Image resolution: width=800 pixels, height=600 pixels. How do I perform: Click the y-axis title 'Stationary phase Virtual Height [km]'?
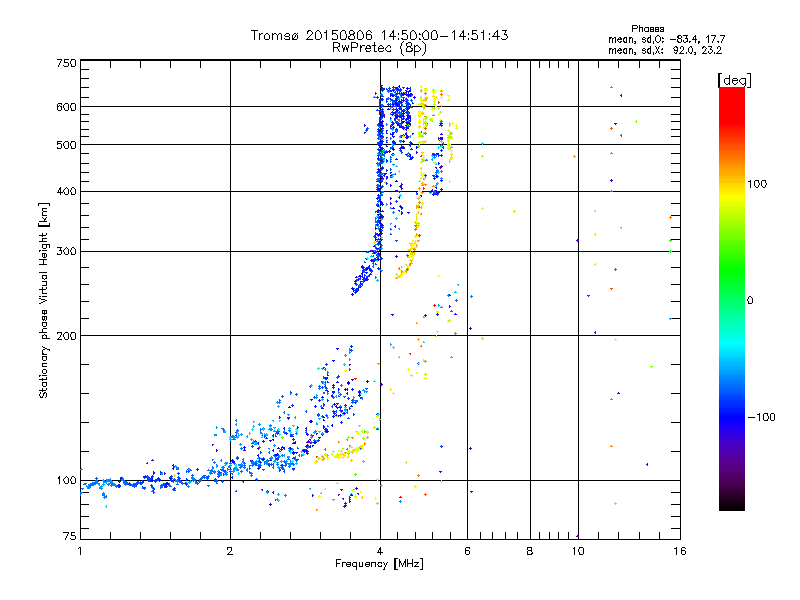43,300
